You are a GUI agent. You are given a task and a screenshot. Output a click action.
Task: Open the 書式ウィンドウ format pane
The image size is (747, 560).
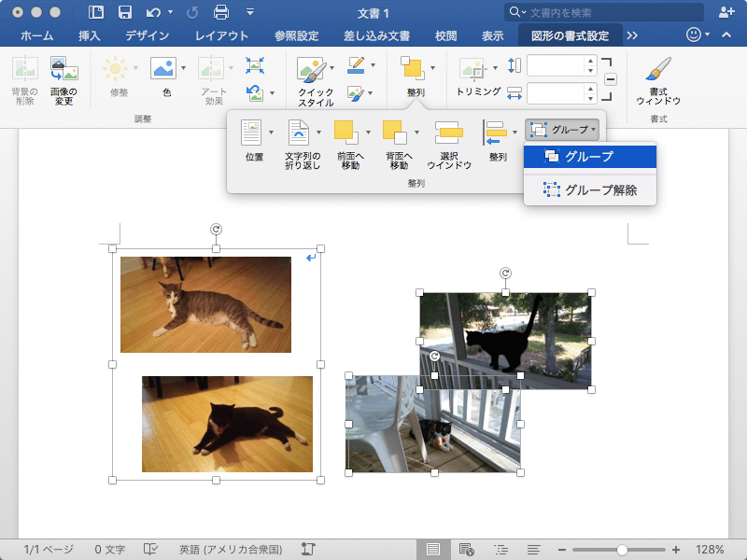(658, 69)
